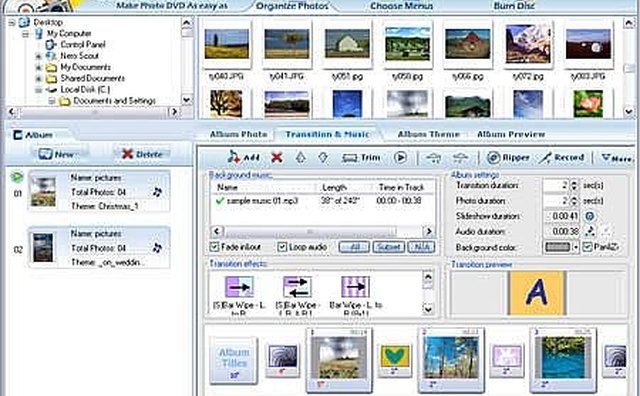Create a New album

[x=57, y=154]
